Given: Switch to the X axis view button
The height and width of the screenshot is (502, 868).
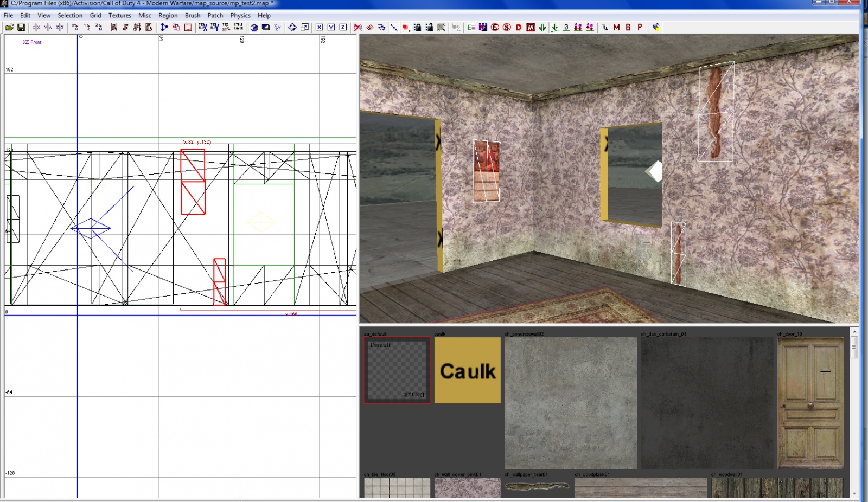Looking at the screenshot, I should point(319,27).
